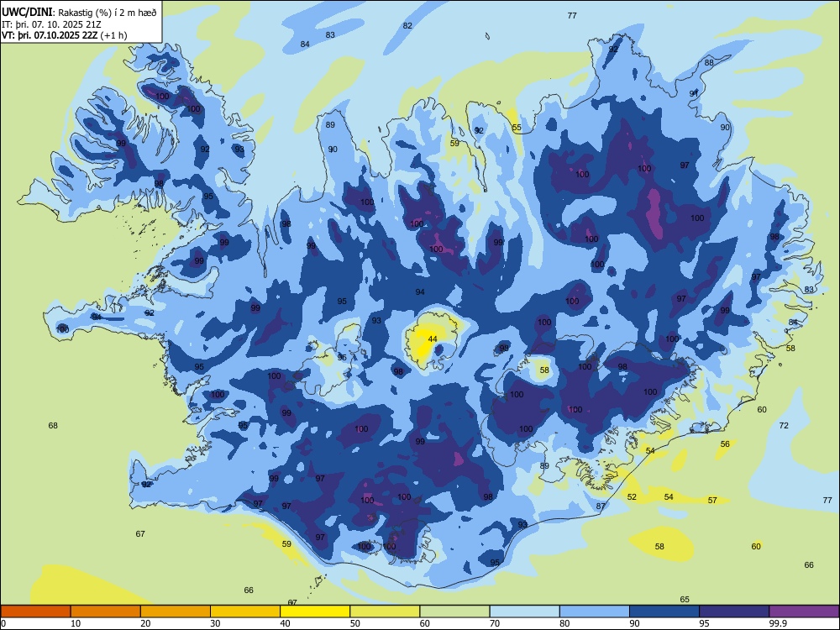Select the purple legend swatch above 99.9
Image resolution: width=840 pixels, height=630 pixels.
tap(804, 612)
